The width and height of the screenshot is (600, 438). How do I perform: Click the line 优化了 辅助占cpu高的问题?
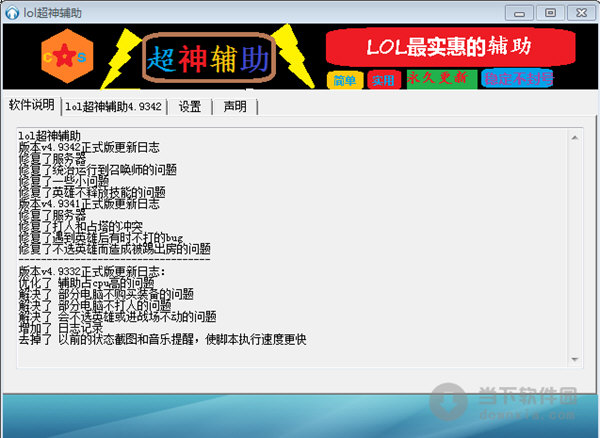click(86, 283)
